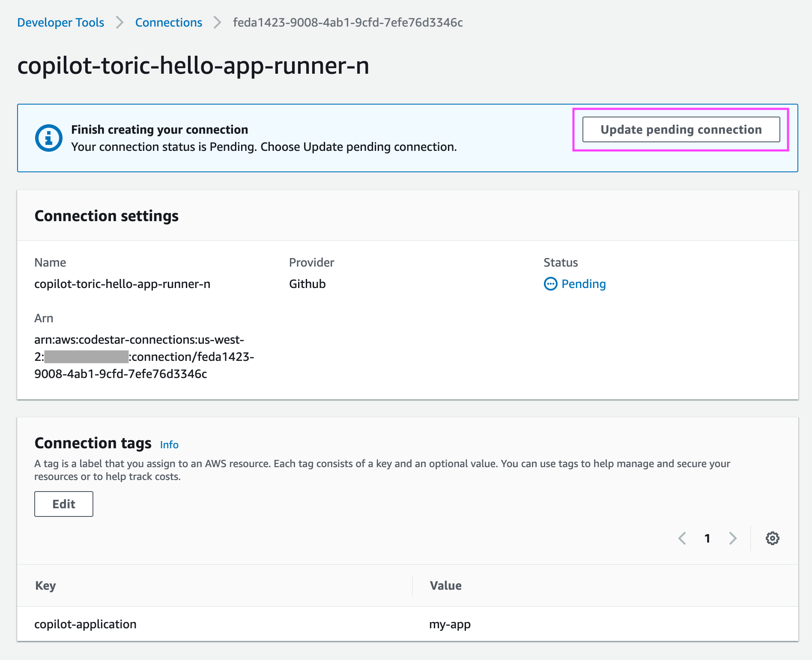Viewport: 812px width, 660px height.
Task: Click the Github provider value
Action: click(307, 284)
